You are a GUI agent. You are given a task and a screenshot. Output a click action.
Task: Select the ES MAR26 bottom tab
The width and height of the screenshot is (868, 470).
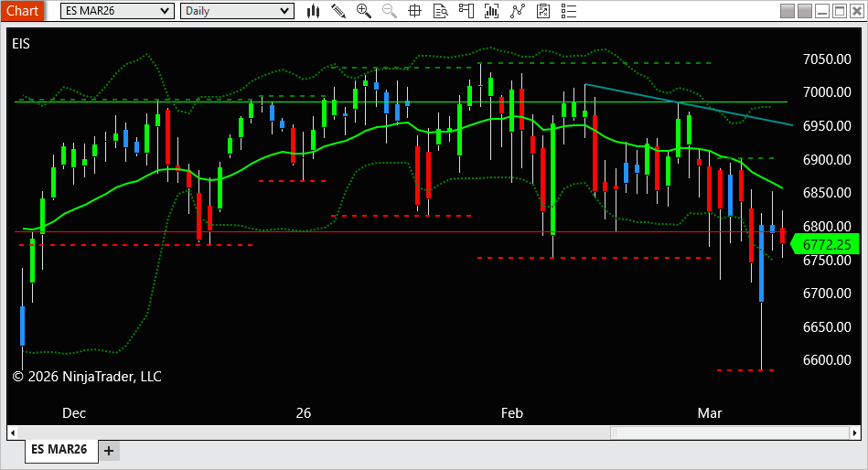59,450
